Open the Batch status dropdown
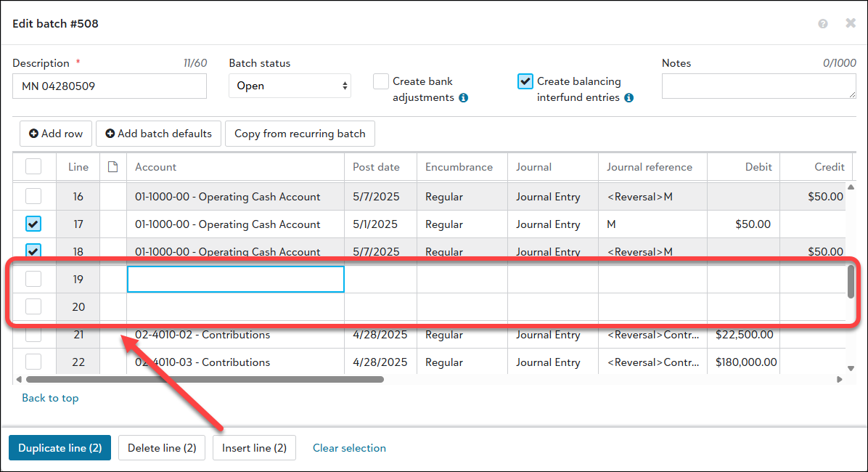 290,86
